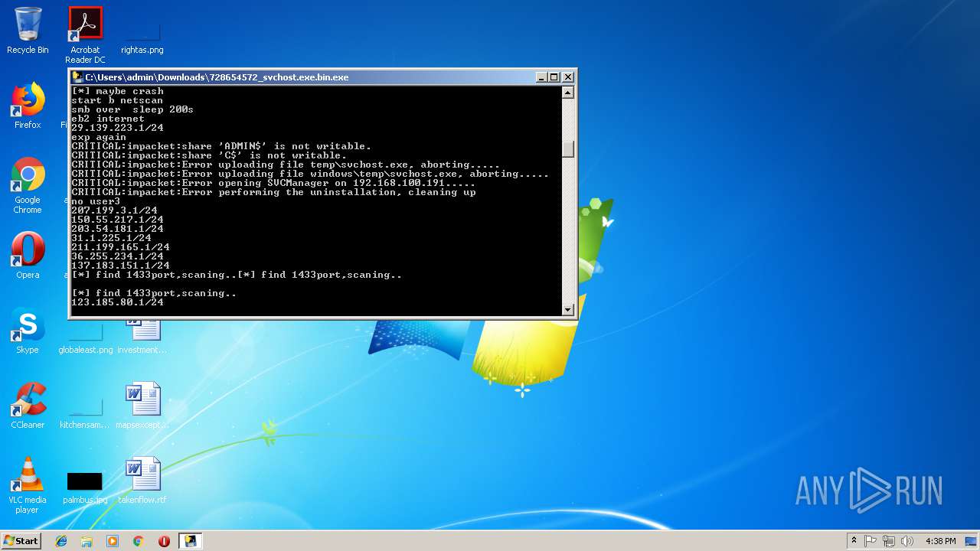This screenshot has height=551, width=980.
Task: Open the Action Center flag icon
Action: coord(871,541)
